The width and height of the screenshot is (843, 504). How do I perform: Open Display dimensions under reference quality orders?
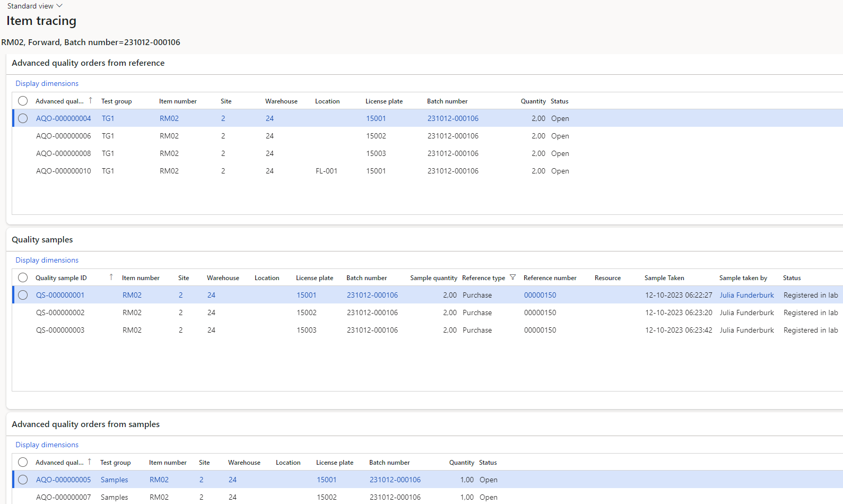[47, 83]
